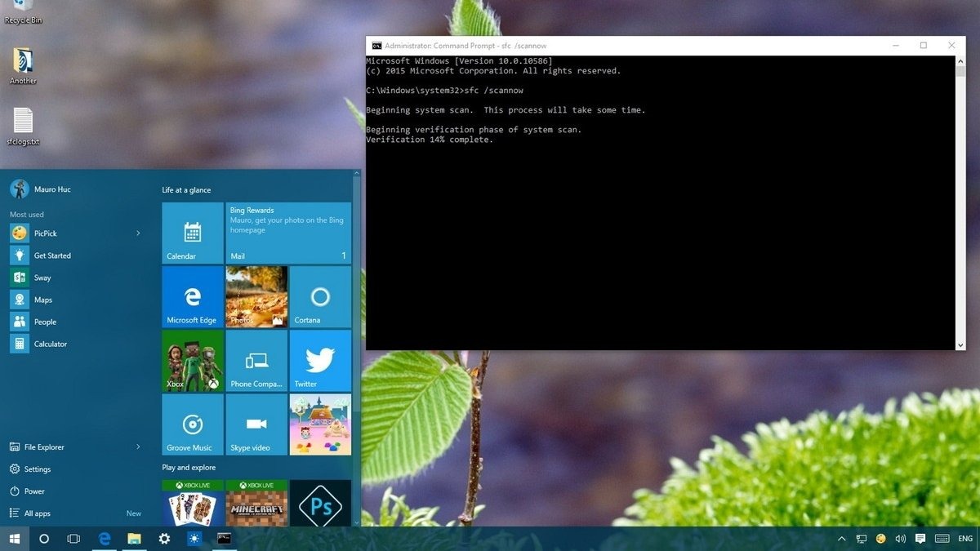The image size is (980, 551).
Task: Select the Command Prompt taskbar icon
Action: coord(224,539)
